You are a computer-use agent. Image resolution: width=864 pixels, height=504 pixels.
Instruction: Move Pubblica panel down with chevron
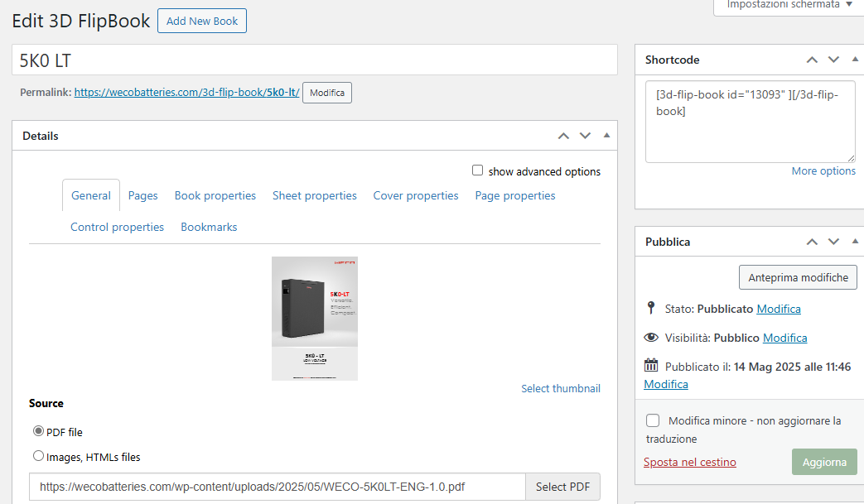(833, 242)
